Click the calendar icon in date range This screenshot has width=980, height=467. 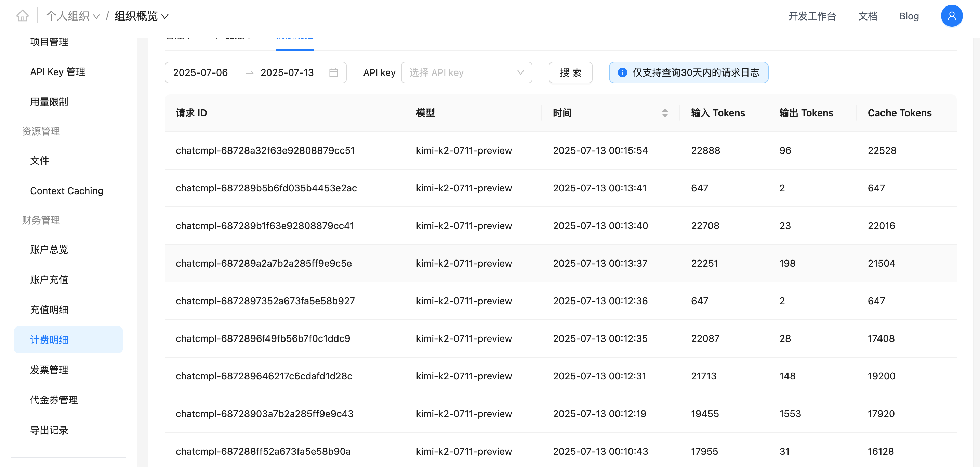(333, 72)
